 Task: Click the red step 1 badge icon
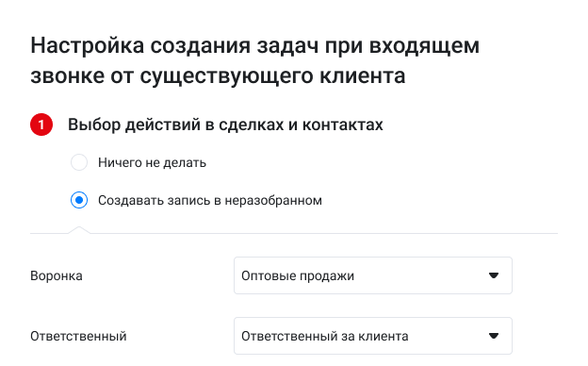(x=41, y=125)
